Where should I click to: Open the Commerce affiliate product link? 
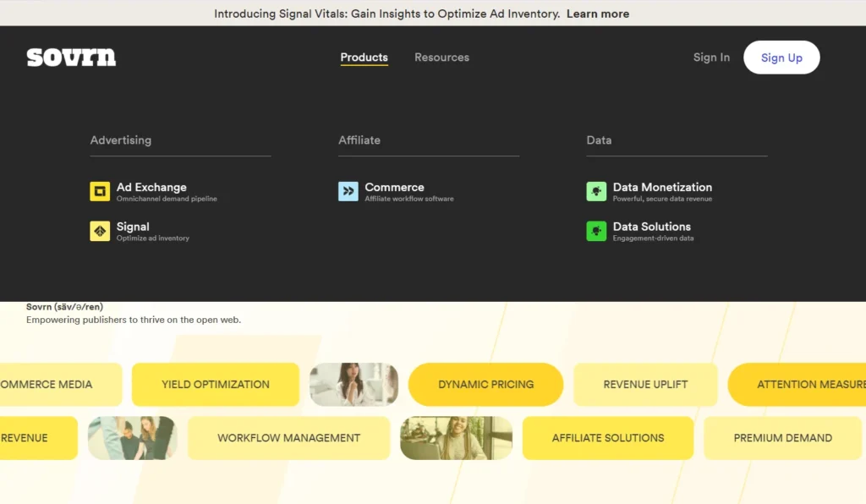(x=394, y=187)
